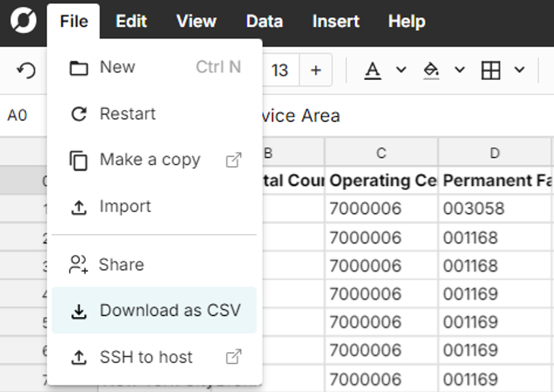Click the font size field showing 13

coord(280,70)
